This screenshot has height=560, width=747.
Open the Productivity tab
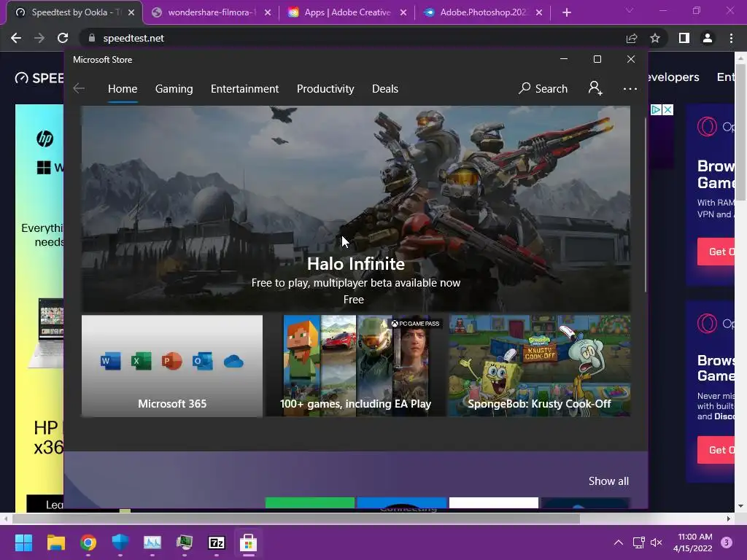[325, 88]
